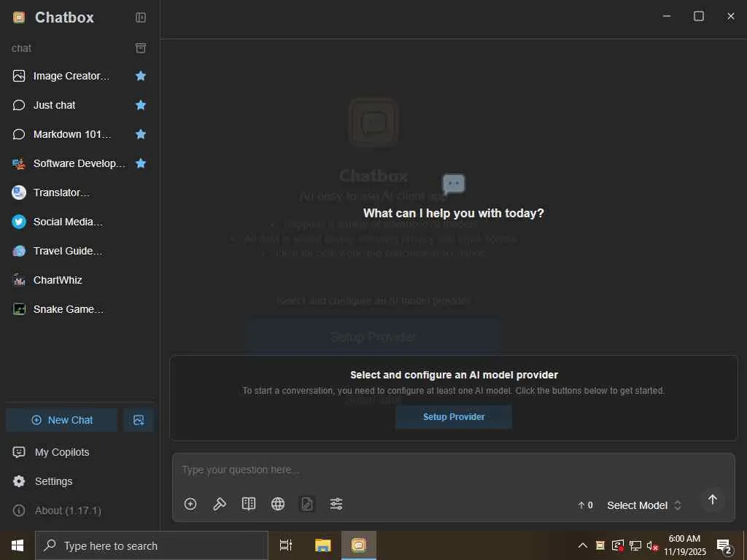
Task: Show hidden system tray icons
Action: point(583,545)
